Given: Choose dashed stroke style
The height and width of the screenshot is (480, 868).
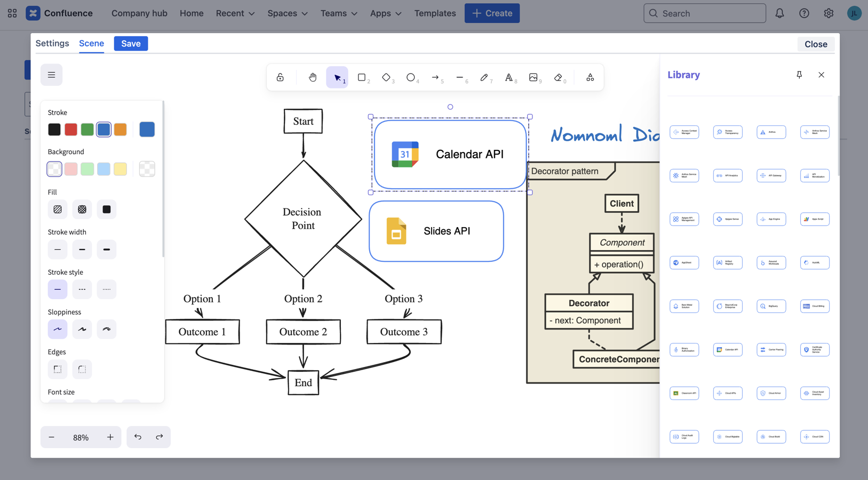Looking at the screenshot, I should point(82,289).
